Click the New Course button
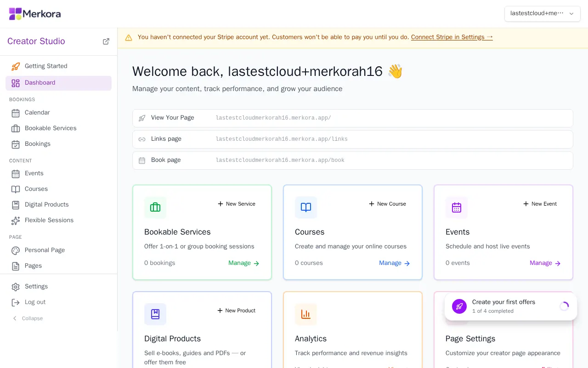 click(x=387, y=204)
